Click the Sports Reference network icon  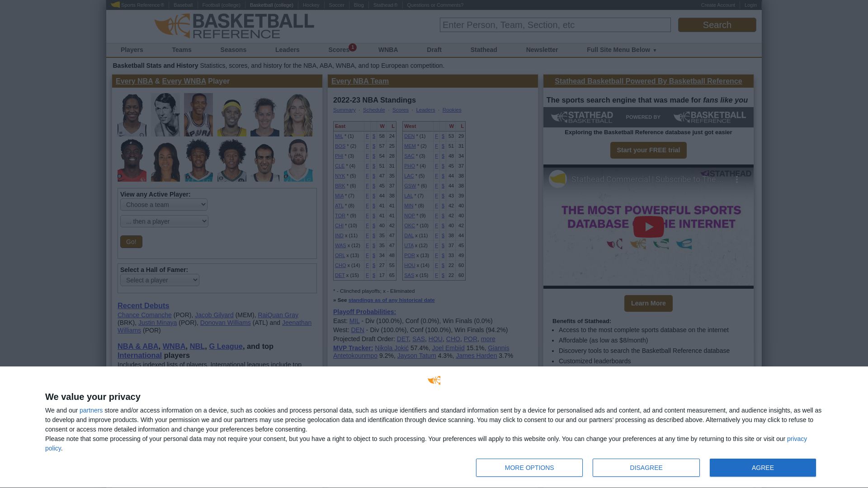point(114,5)
